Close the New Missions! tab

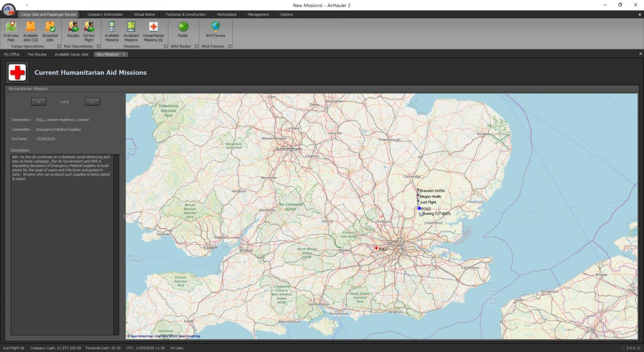124,54
